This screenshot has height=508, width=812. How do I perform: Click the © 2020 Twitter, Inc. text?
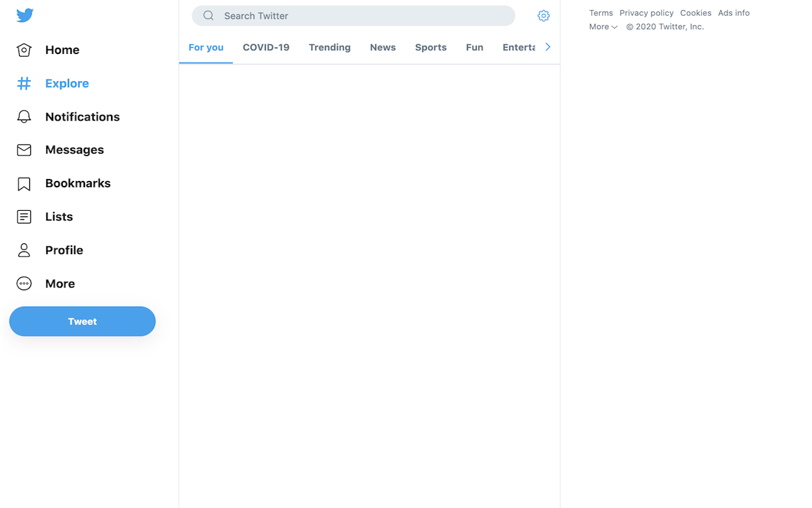tap(665, 27)
